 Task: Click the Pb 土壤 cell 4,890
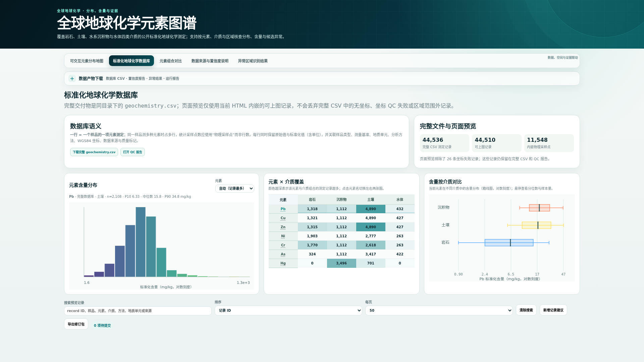(x=371, y=209)
